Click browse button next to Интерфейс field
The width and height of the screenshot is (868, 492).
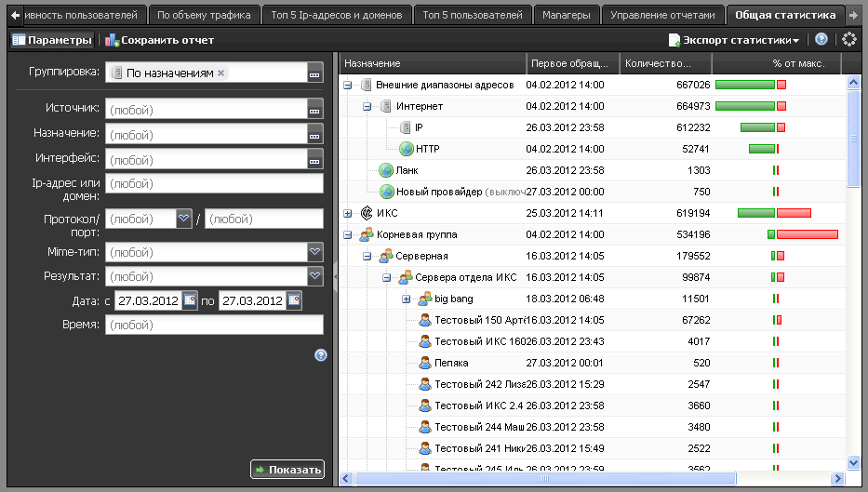315,159
